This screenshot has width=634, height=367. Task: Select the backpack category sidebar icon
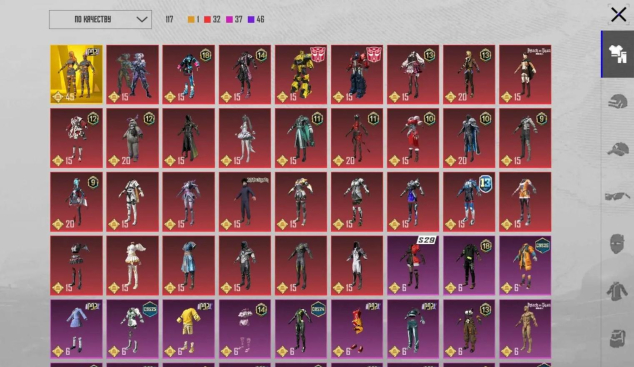617,338
